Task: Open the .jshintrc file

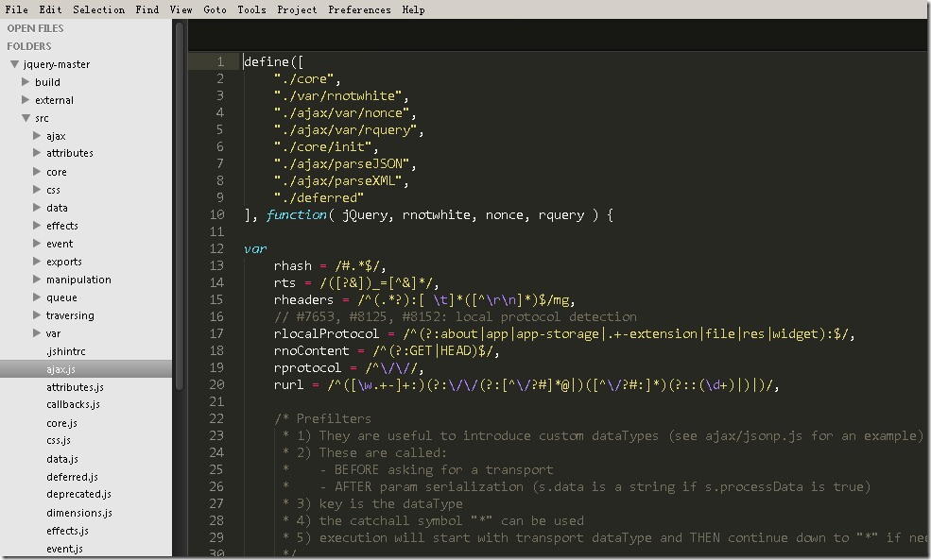Action: coord(66,351)
